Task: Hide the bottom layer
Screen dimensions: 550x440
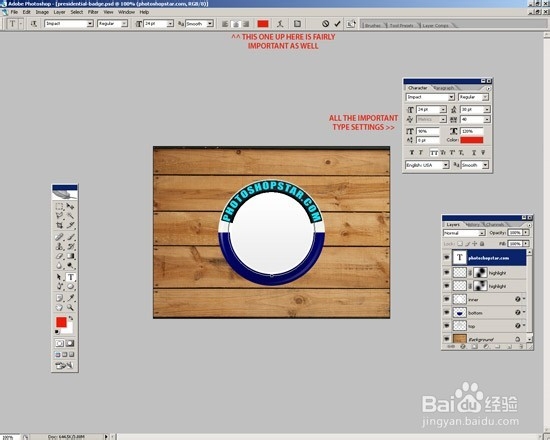Action: click(x=447, y=312)
